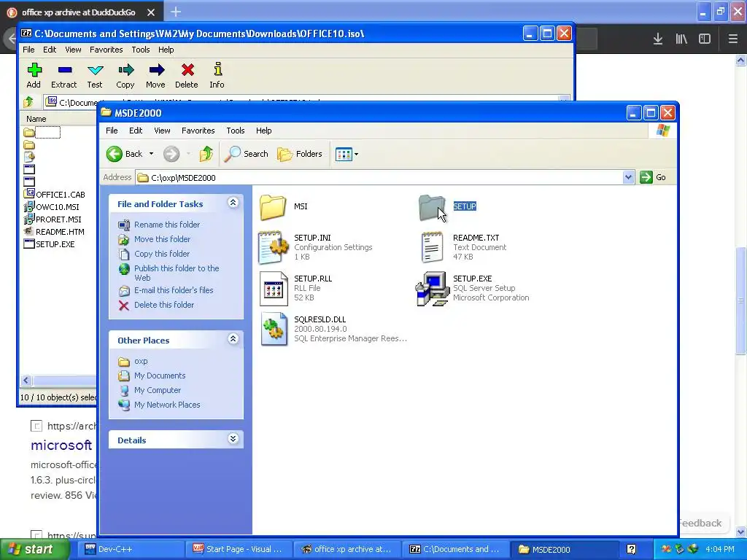
Task: Click the green Back button in MSDE2000
Action: coord(124,154)
